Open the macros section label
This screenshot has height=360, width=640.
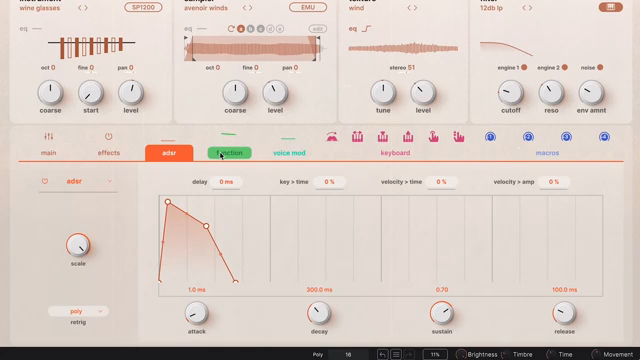[x=547, y=153]
